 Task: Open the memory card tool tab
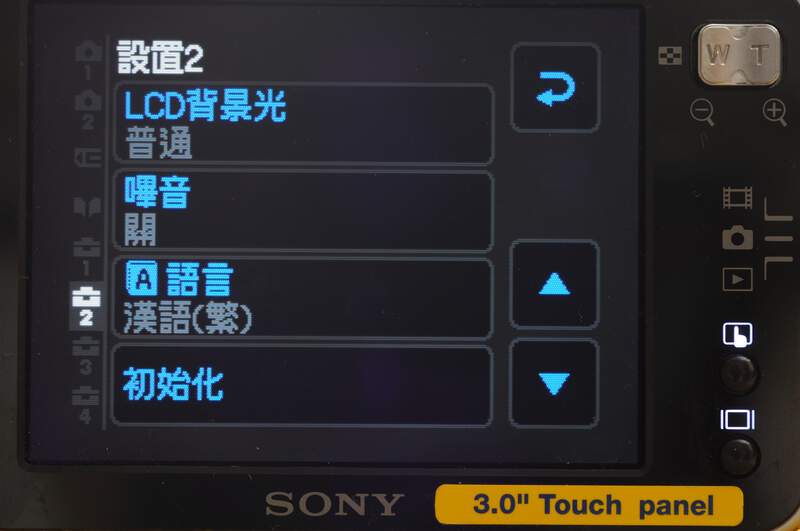[88, 158]
